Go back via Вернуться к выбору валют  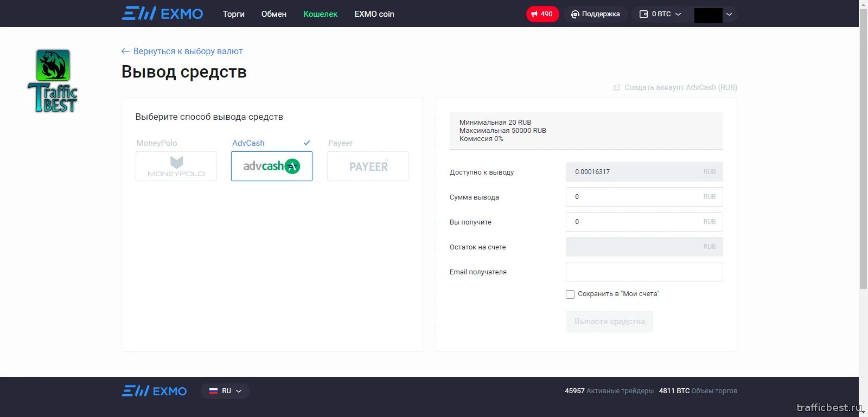(x=182, y=51)
